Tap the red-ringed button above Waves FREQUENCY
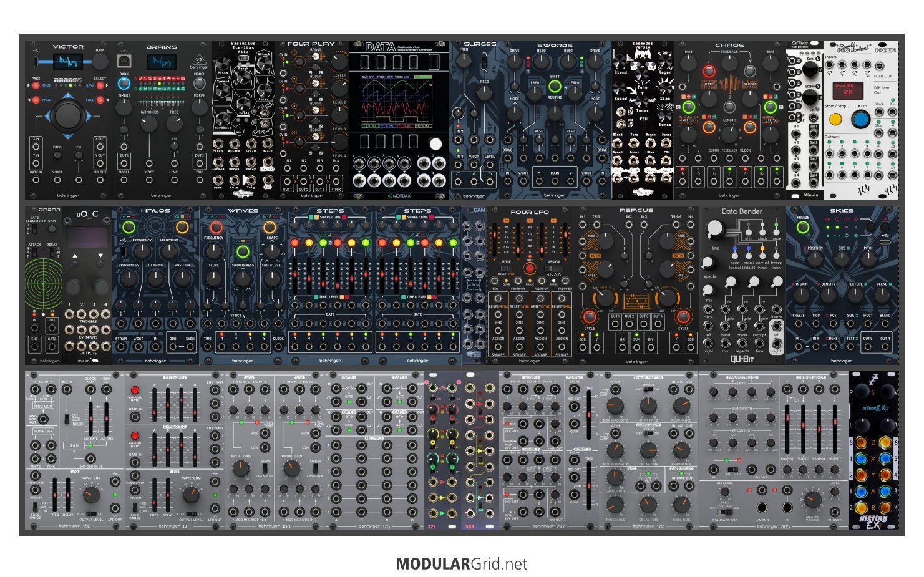 coord(215,227)
